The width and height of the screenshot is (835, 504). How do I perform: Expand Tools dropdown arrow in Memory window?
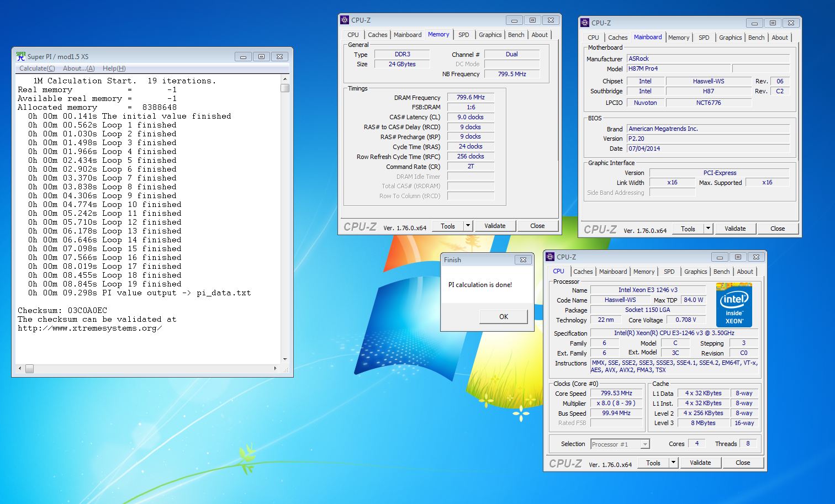click(468, 226)
